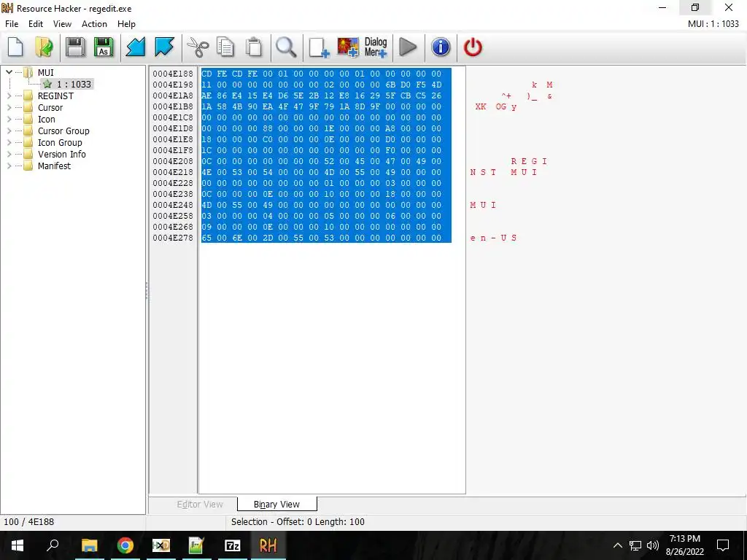Image resolution: width=747 pixels, height=560 pixels.
Task: Click the first blue arrow resource icon
Action: 135,47
